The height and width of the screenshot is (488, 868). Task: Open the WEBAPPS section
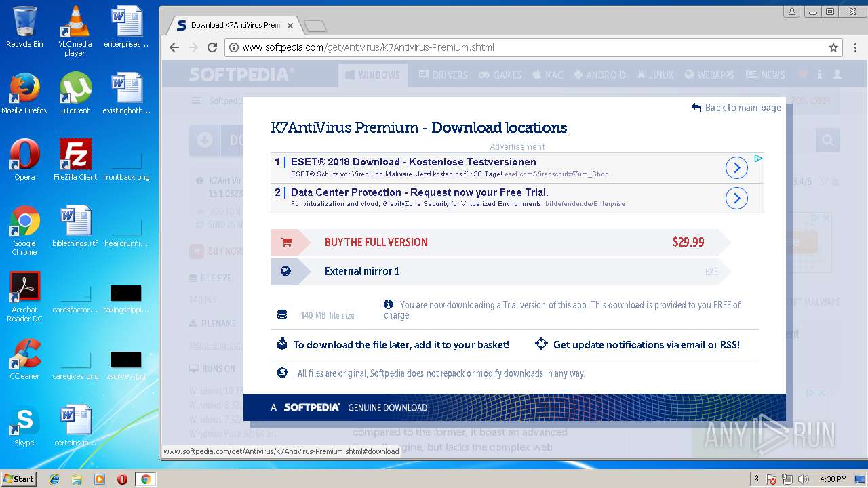pos(709,75)
